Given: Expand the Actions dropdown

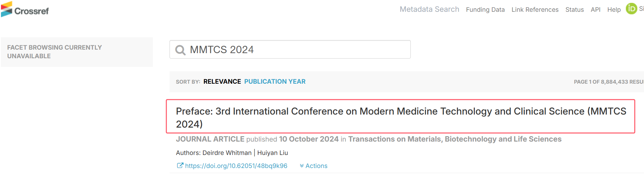Looking at the screenshot, I should click(314, 166).
